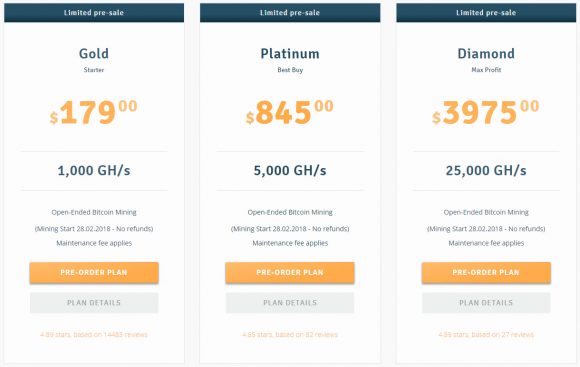Click Gold card Limited pre-sale banner
Screen dimensions: 580x367
94,13
